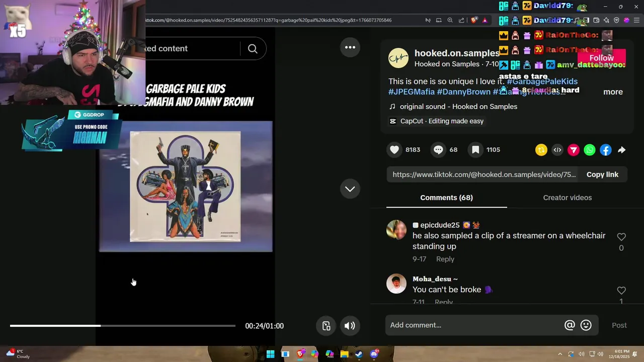Click picture-in-picture icon in address bar

click(439, 20)
